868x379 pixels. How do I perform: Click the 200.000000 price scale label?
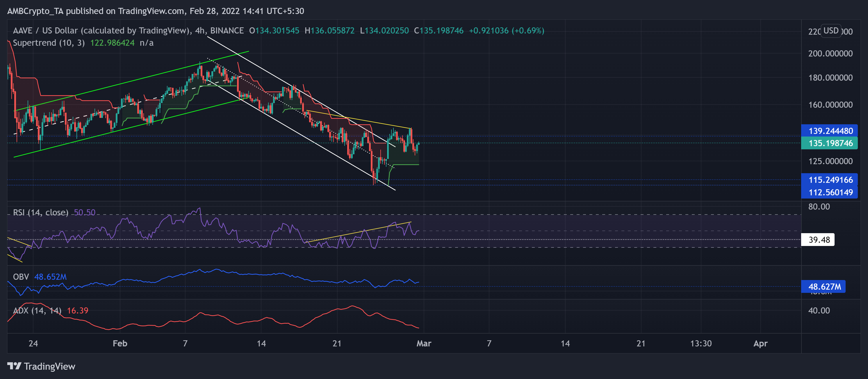click(x=830, y=53)
